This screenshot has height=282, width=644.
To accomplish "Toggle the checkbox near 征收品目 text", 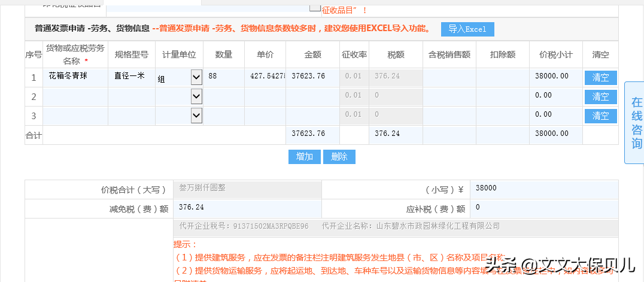I will click(315, 7).
